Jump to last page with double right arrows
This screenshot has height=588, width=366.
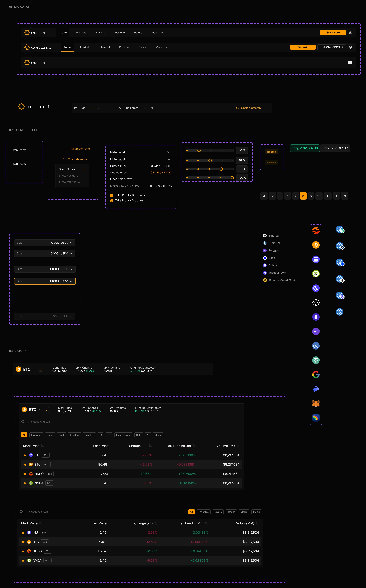point(345,196)
